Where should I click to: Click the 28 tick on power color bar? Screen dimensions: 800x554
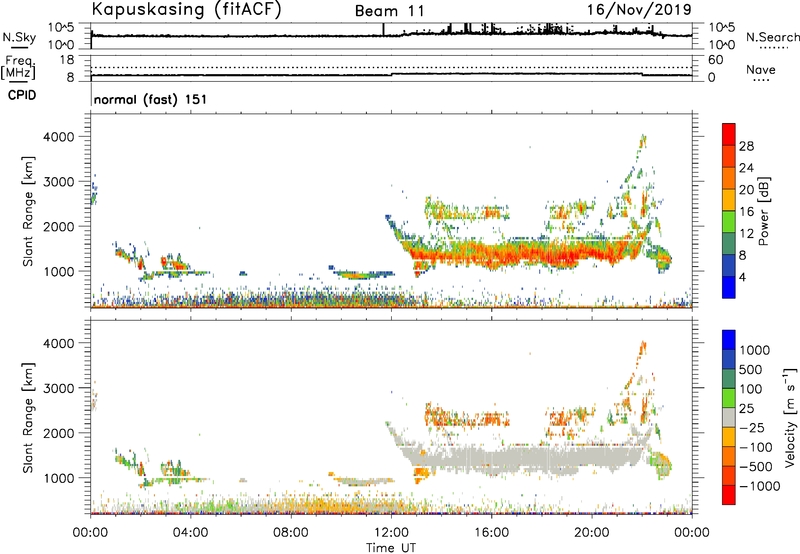[x=746, y=146]
